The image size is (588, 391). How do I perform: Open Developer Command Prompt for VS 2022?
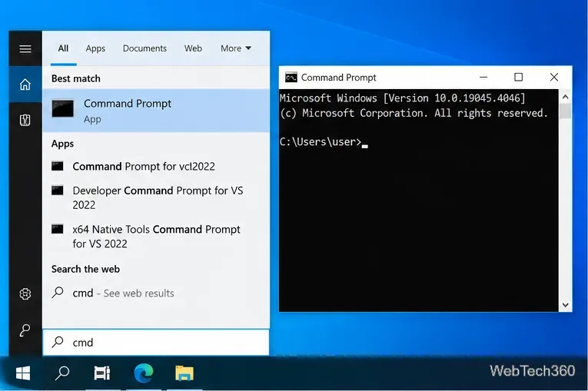(x=158, y=197)
